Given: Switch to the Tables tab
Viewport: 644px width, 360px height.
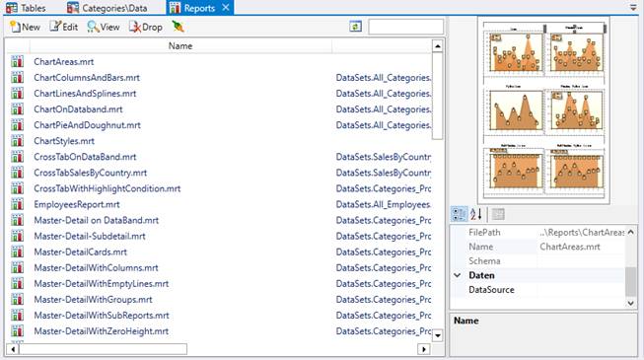Looking at the screenshot, I should click(26, 8).
